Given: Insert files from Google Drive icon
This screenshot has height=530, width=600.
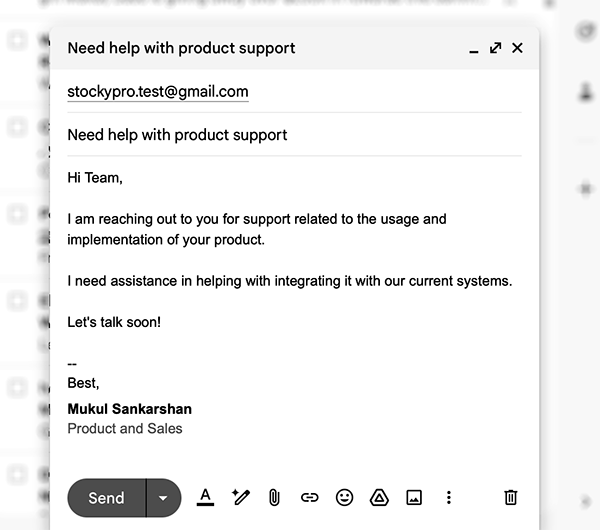Looking at the screenshot, I should coord(379,497).
